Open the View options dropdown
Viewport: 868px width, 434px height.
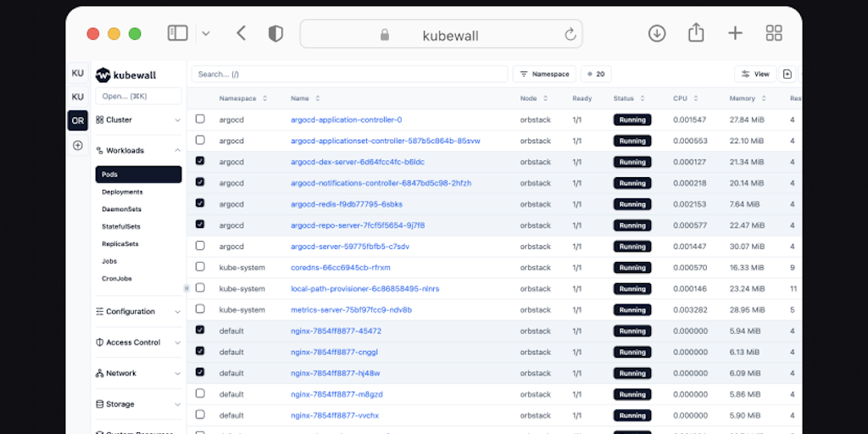coord(755,75)
